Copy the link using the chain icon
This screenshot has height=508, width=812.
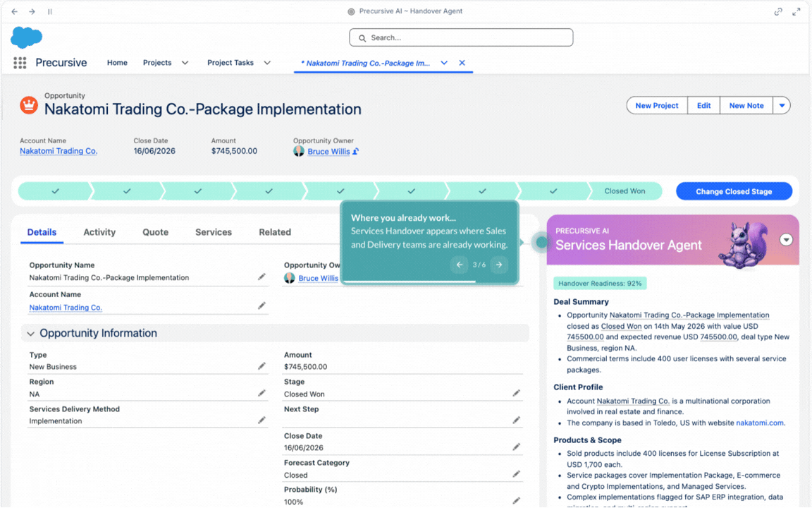pos(778,11)
